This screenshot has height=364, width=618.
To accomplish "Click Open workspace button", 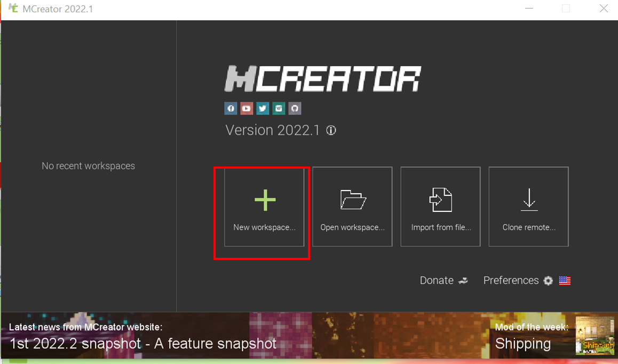I will point(352,207).
